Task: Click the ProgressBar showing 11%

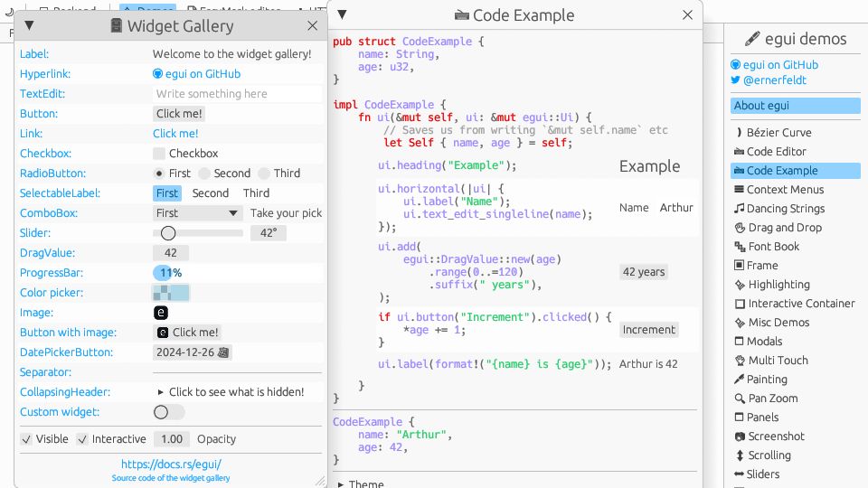Action: pos(238,273)
